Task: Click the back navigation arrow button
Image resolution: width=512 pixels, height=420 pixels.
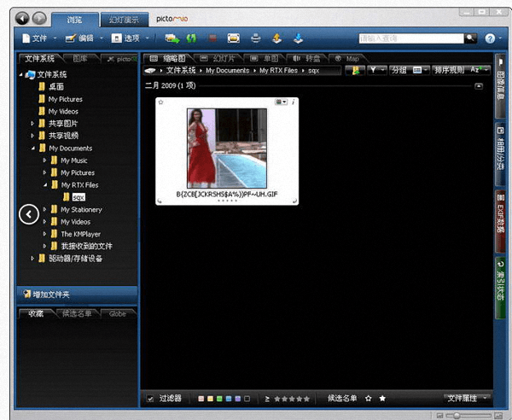Action: point(22,18)
